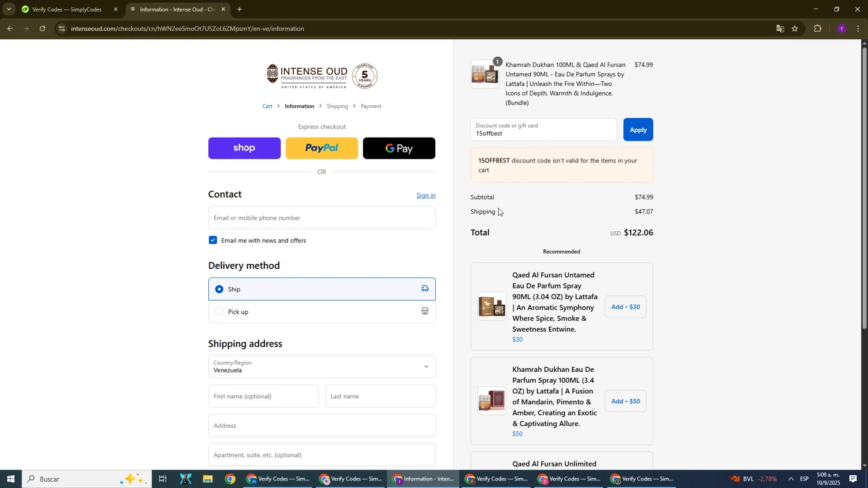Click the Sign in link
The width and height of the screenshot is (868, 488).
[x=426, y=195]
